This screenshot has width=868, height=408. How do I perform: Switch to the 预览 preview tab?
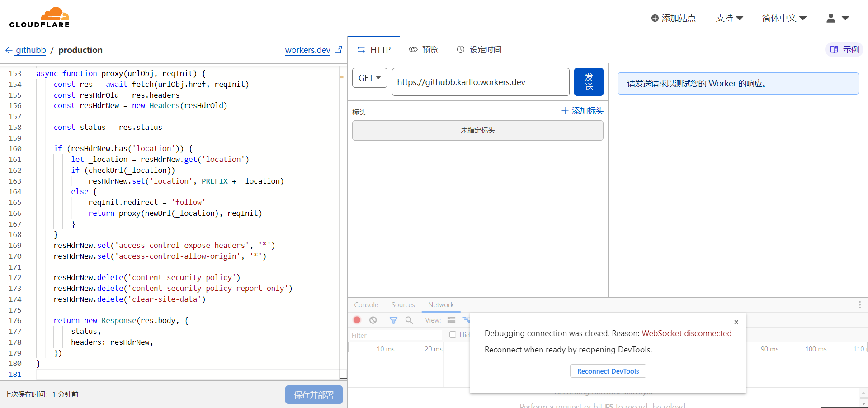pos(424,50)
